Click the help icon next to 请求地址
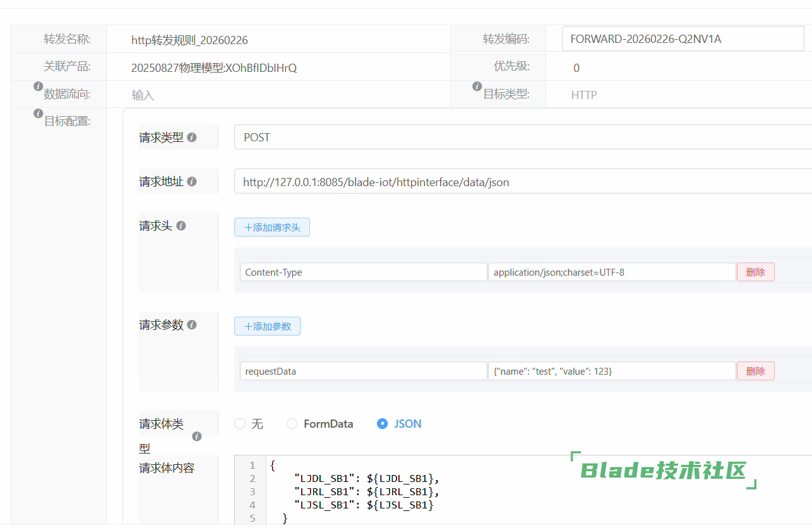Viewport: 812px width, 528px height. [192, 182]
